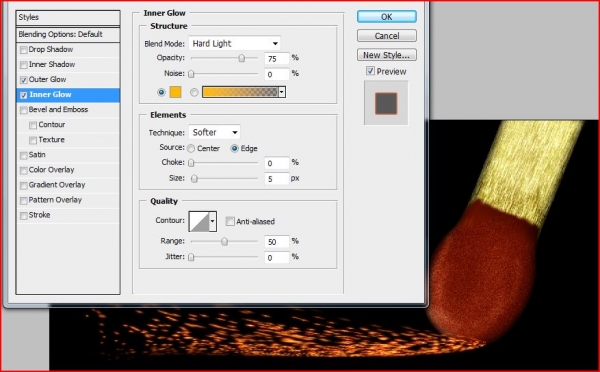Click the Choke value field
The width and height of the screenshot is (600, 372).
tap(277, 163)
